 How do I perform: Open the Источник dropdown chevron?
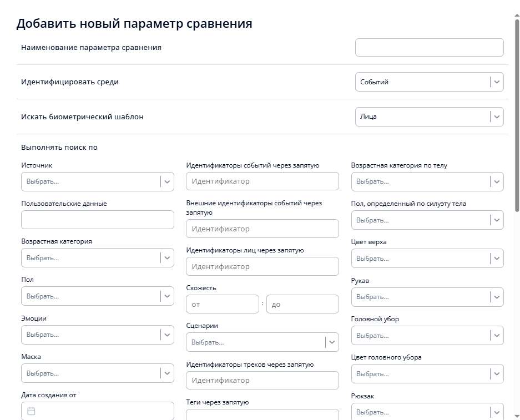166,181
